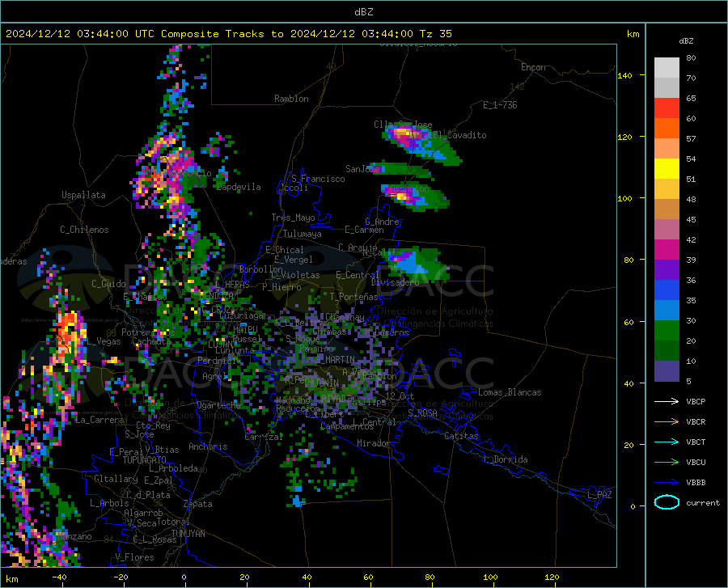728x588 pixels.
Task: Click the timestamp header text 2024/12/12 03:44:00
Action: (67, 34)
